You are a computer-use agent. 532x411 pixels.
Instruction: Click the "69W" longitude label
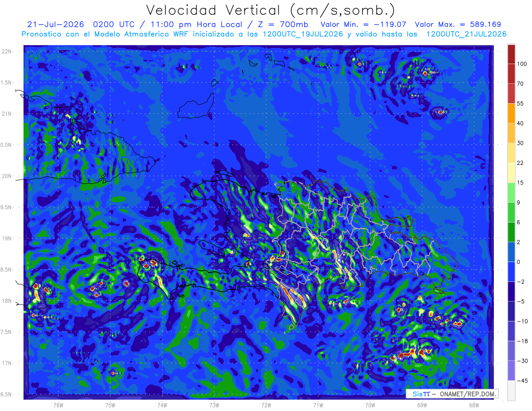pyautogui.click(x=422, y=405)
